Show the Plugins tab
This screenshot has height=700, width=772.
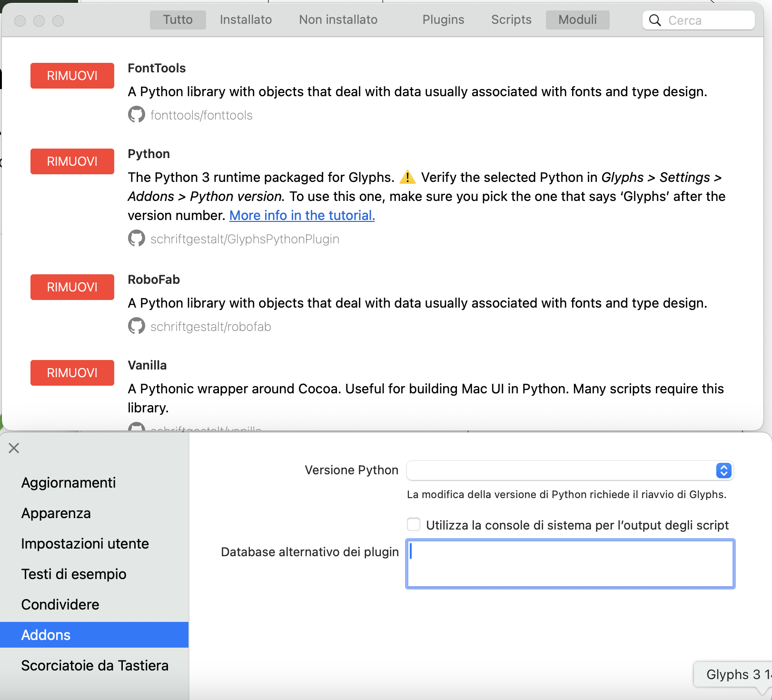443,20
